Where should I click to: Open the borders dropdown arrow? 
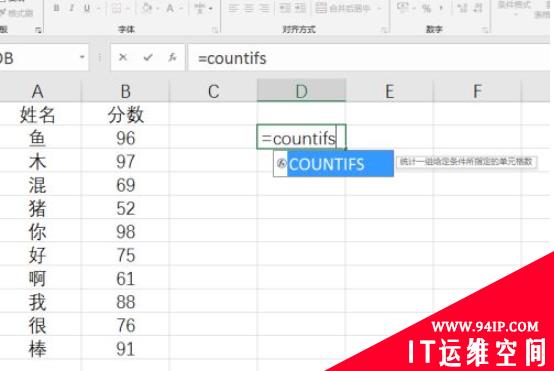tap(128, 8)
